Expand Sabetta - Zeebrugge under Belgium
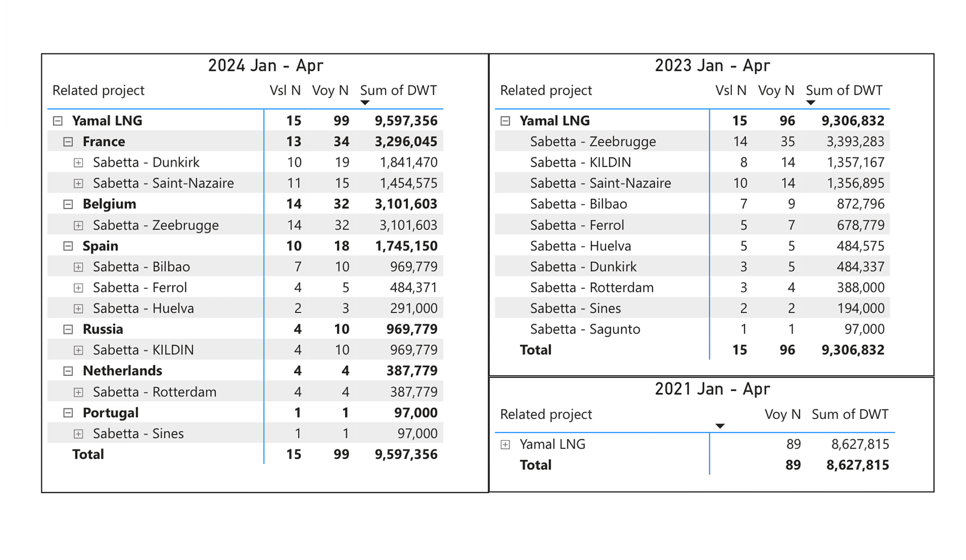966x560 pixels. pyautogui.click(x=79, y=225)
